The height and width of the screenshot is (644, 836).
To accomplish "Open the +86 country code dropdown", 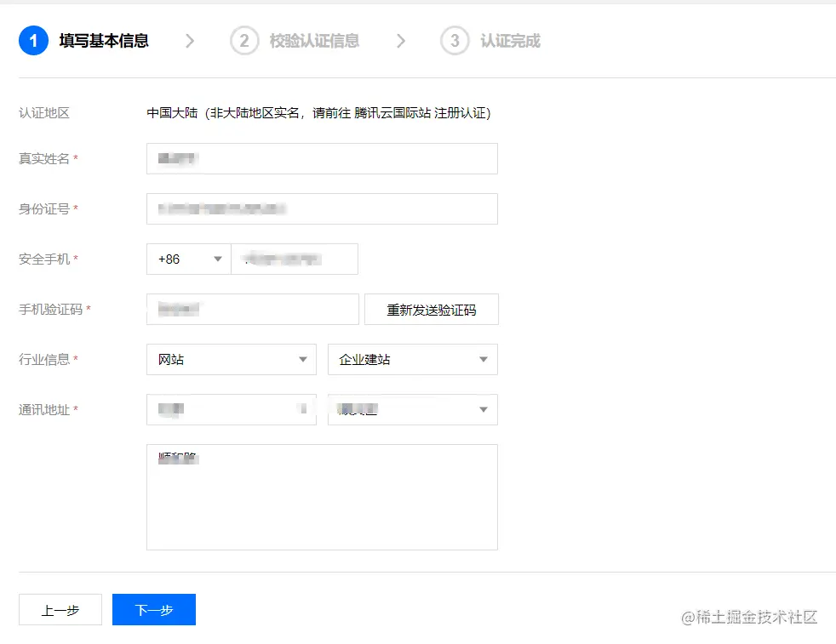I will (189, 259).
